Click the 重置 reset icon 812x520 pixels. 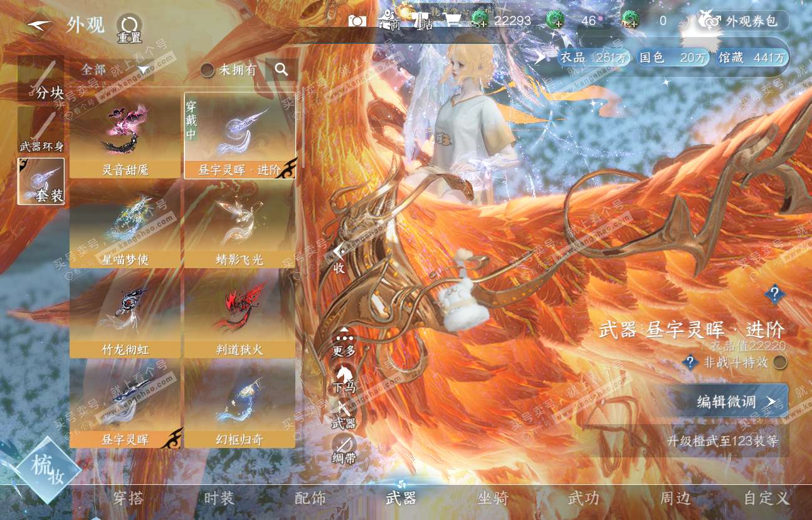point(129,28)
